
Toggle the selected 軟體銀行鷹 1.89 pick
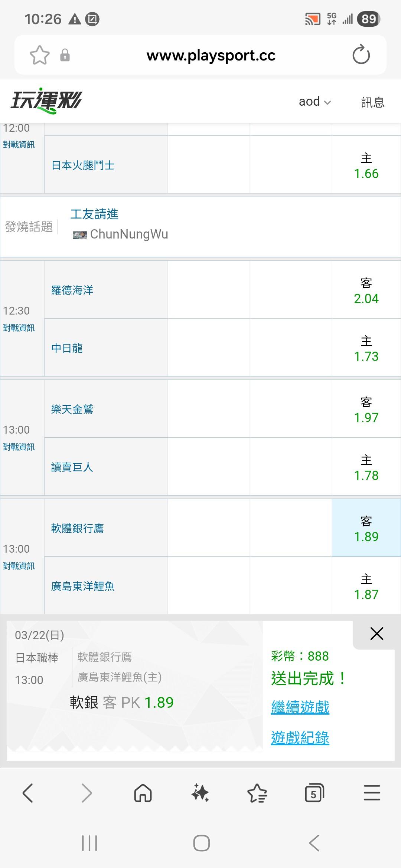(366, 529)
